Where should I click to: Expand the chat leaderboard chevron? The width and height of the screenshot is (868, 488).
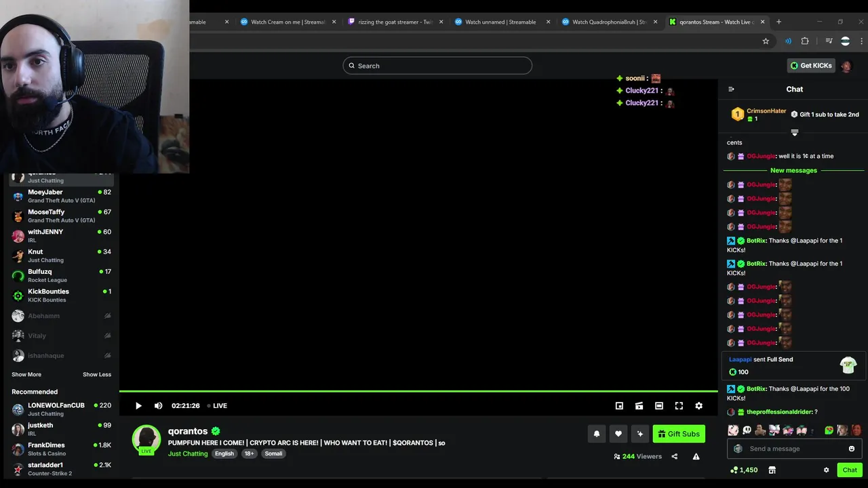[795, 133]
